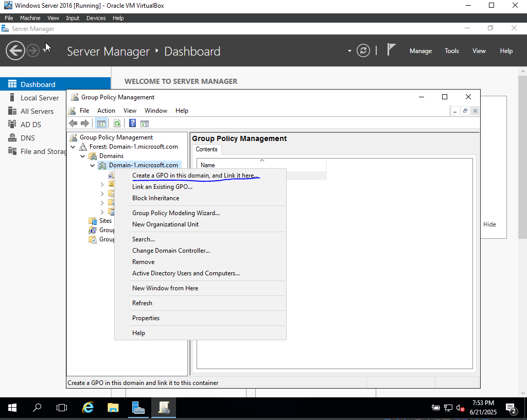Open Server Manager's View menu

click(479, 51)
